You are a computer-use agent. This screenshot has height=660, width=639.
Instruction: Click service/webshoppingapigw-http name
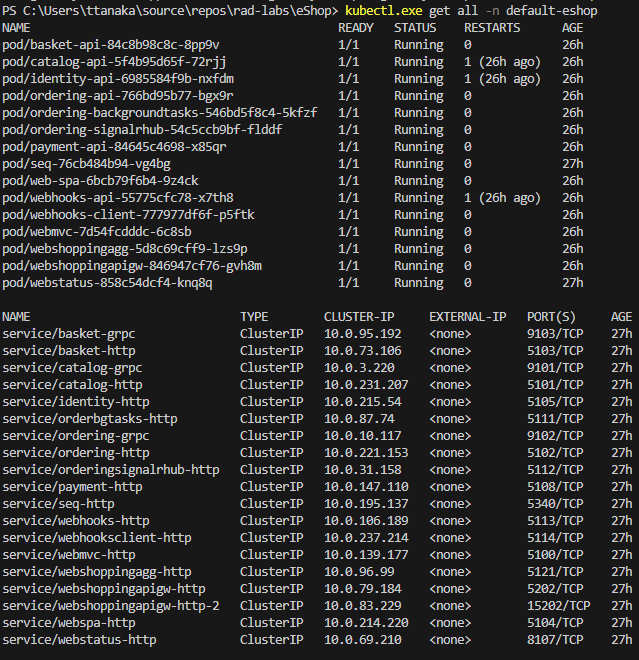[104, 589]
